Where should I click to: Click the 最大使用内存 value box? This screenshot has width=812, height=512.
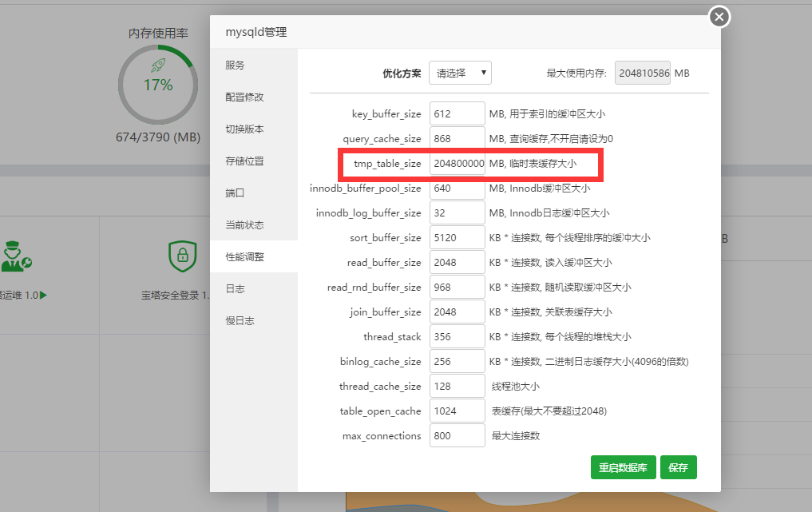click(x=642, y=72)
